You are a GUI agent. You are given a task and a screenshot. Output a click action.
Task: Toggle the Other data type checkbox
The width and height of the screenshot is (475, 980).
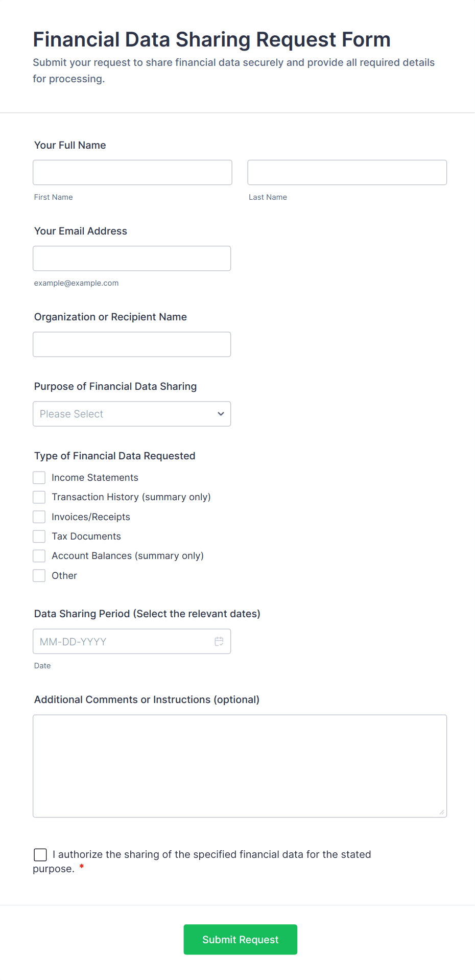39,575
